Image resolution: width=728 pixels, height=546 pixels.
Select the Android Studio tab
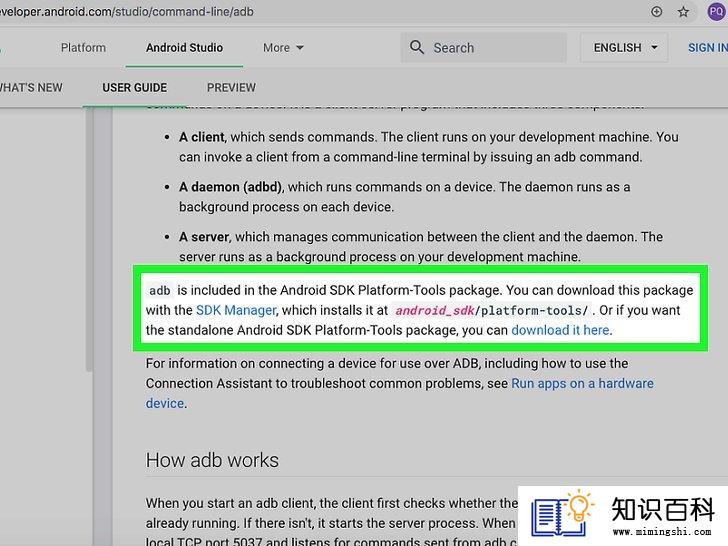pos(184,47)
